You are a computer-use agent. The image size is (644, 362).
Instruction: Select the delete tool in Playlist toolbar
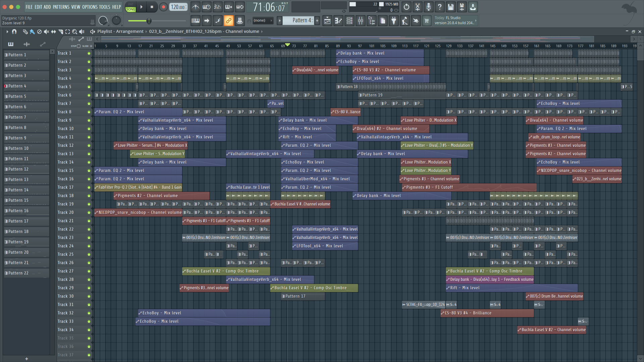(x=39, y=32)
